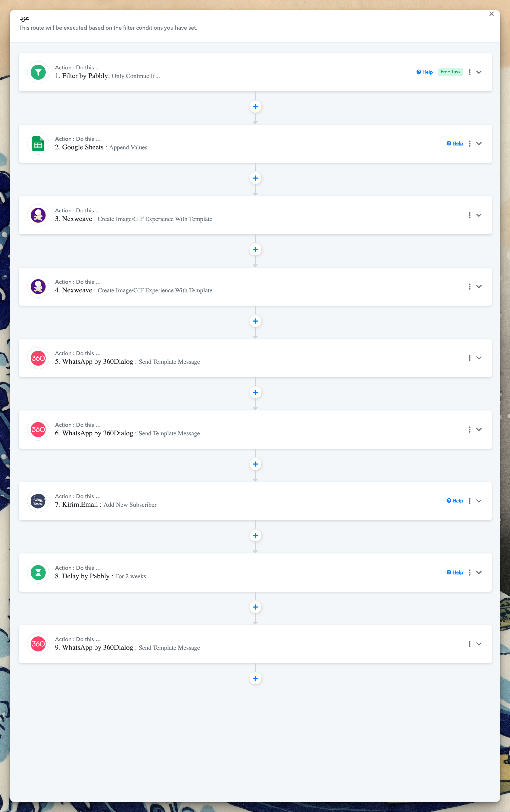Viewport: 510px width, 812px height.
Task: Click the Kirim.Email icon in step 7
Action: [x=38, y=501]
